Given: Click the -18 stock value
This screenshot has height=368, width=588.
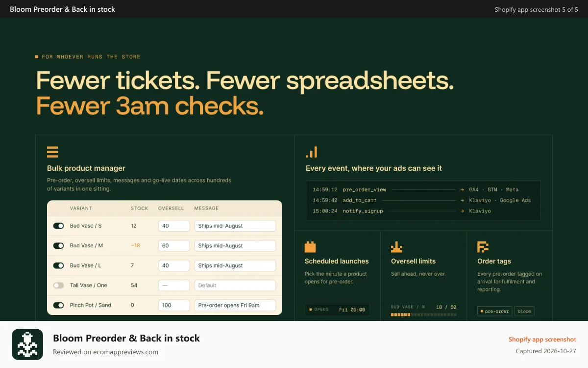Looking at the screenshot, I should point(135,245).
